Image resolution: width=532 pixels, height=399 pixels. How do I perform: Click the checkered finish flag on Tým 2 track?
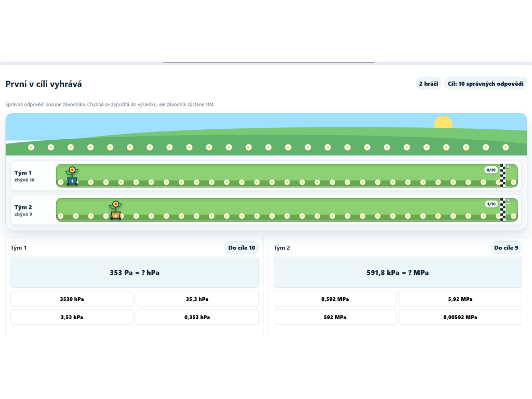503,210
